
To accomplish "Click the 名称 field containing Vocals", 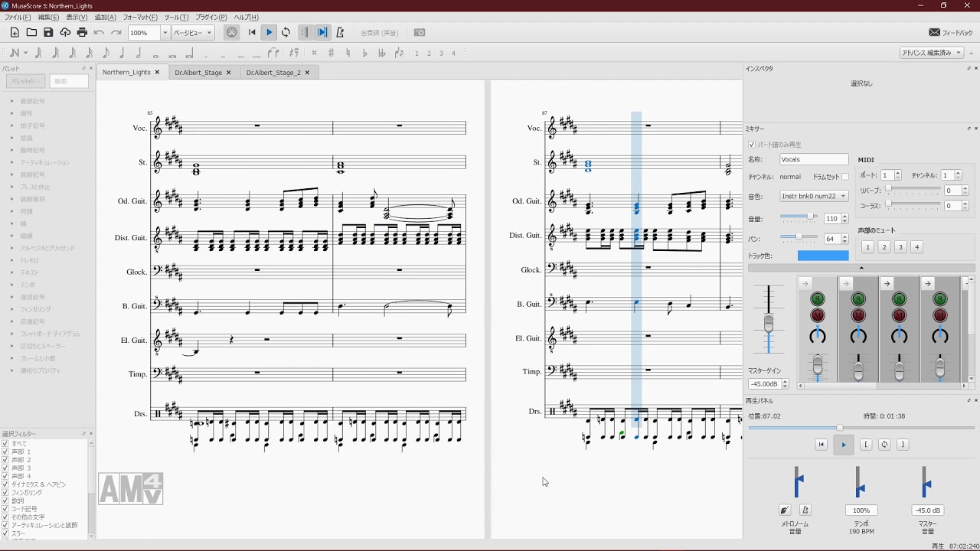I will [x=814, y=159].
